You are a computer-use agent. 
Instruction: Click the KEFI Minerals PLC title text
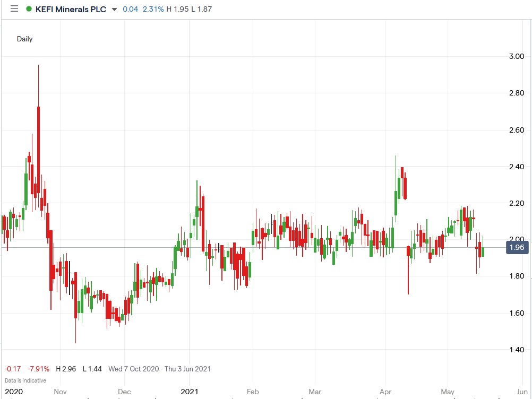(x=69, y=9)
